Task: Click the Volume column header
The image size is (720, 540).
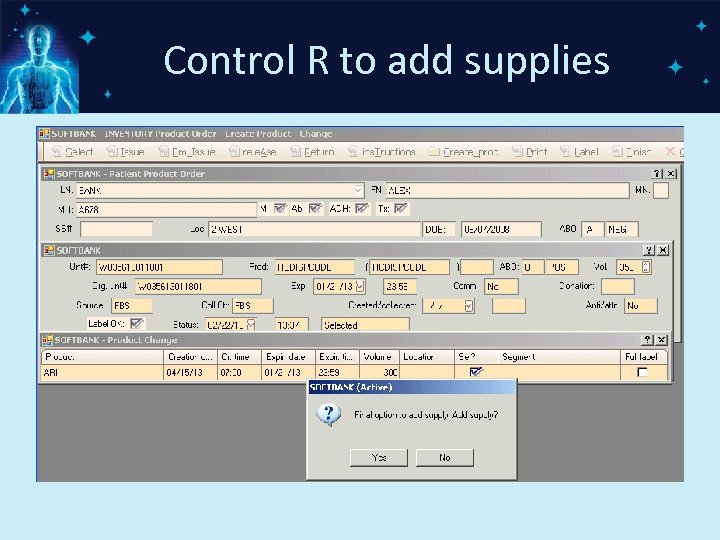Action: (x=379, y=357)
